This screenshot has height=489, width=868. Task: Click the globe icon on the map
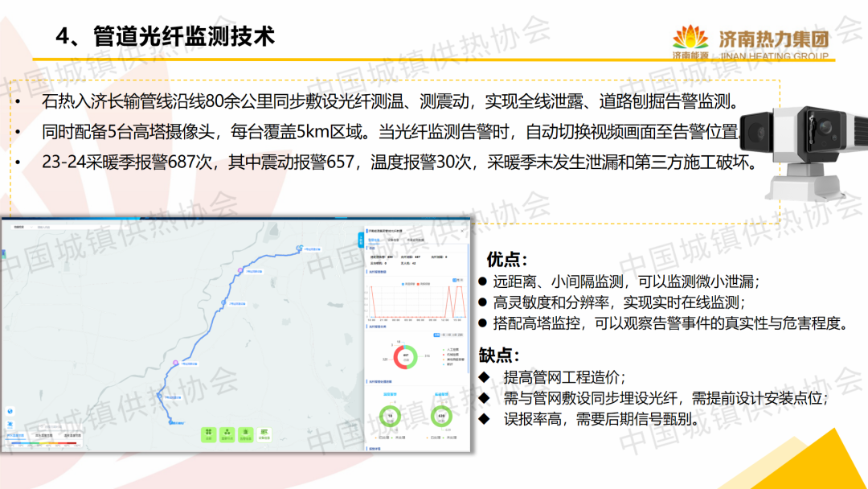[10, 411]
